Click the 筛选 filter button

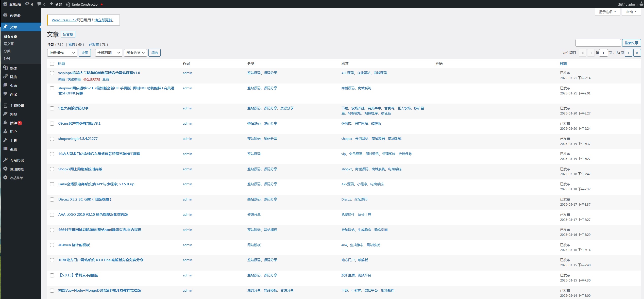click(155, 53)
